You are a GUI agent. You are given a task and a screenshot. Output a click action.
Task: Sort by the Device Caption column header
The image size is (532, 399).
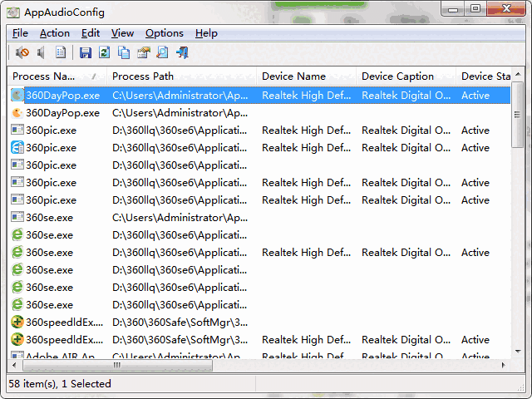click(406, 76)
